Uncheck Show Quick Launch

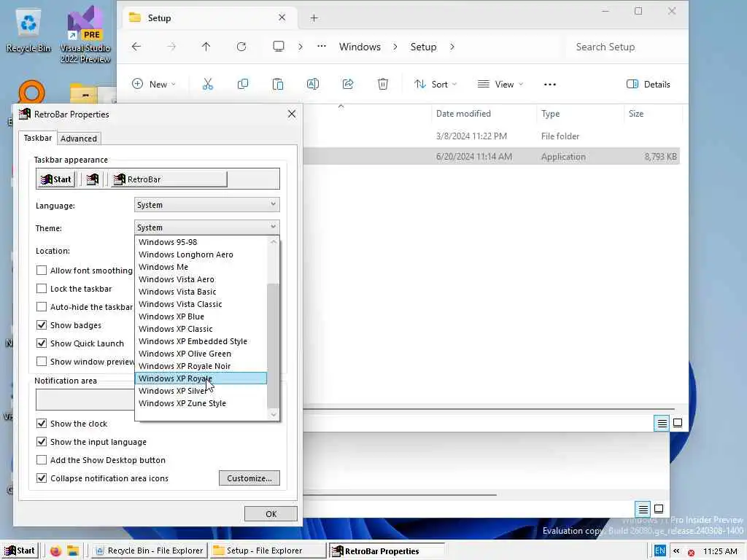point(42,343)
